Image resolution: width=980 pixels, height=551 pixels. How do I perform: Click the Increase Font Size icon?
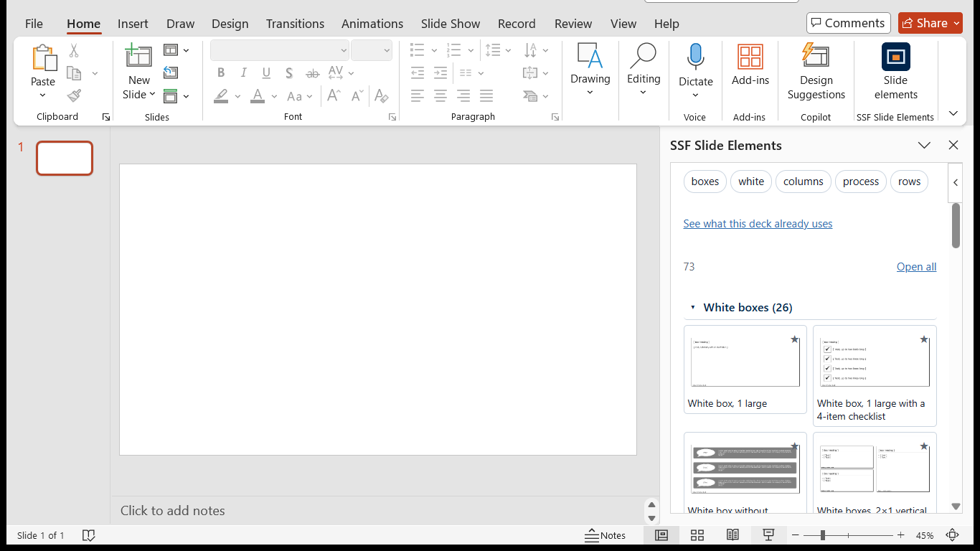(x=334, y=95)
